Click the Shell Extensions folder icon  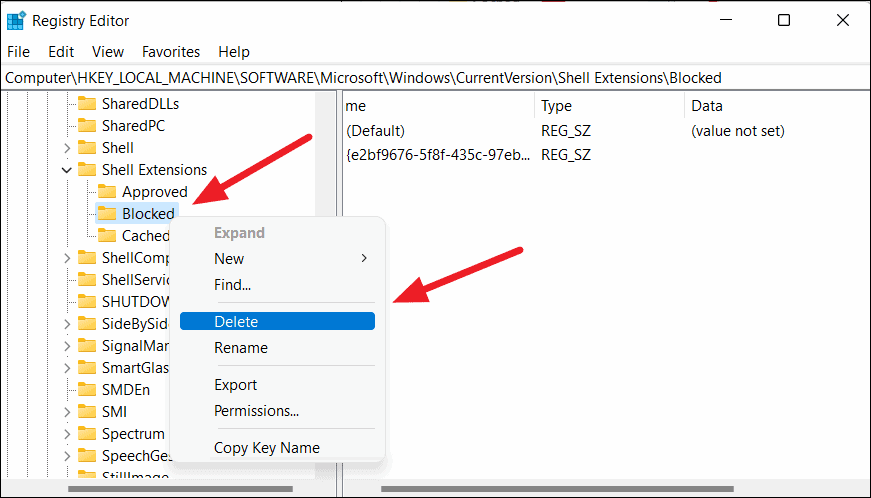[87, 169]
